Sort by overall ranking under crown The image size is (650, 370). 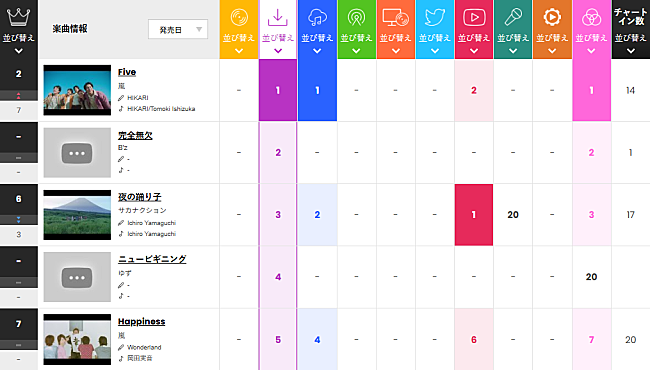(19, 44)
